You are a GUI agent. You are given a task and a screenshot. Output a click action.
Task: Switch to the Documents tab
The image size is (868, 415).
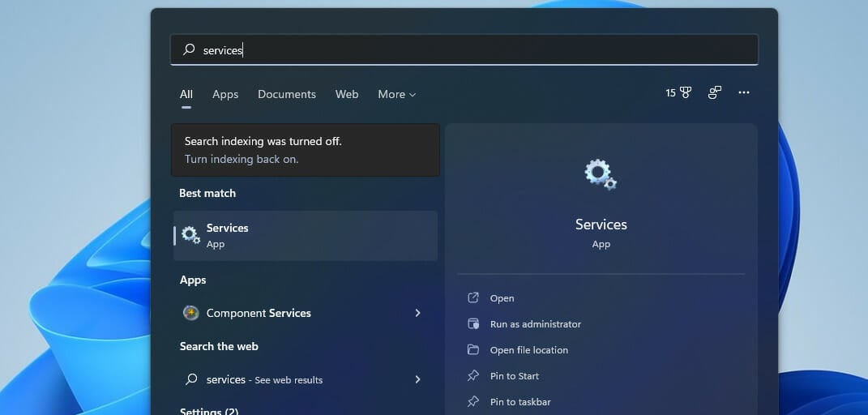287,94
